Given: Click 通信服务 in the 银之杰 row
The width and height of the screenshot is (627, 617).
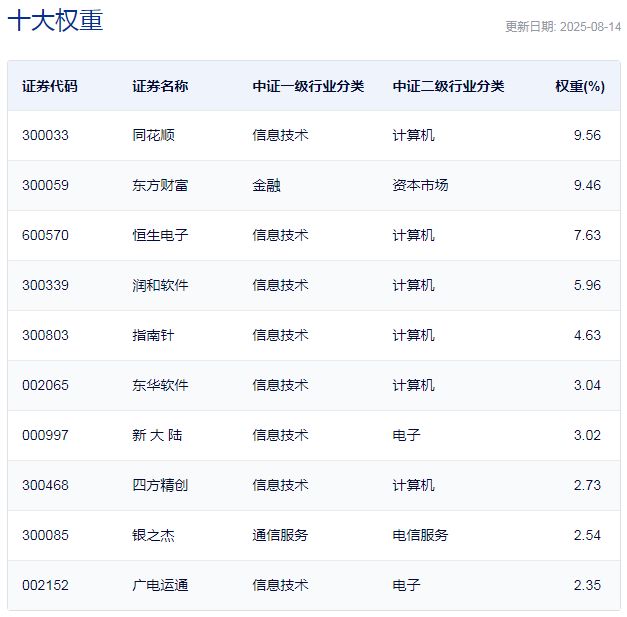Looking at the screenshot, I should (x=280, y=535).
